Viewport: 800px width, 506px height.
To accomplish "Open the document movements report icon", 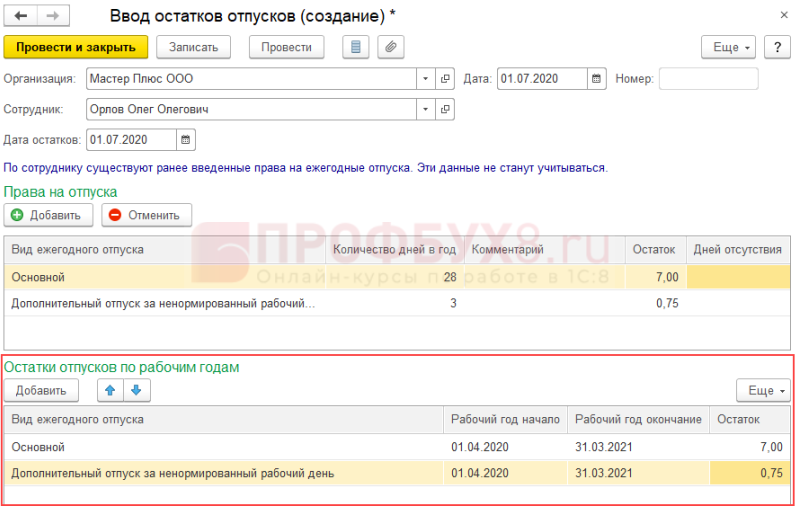I will coord(356,47).
